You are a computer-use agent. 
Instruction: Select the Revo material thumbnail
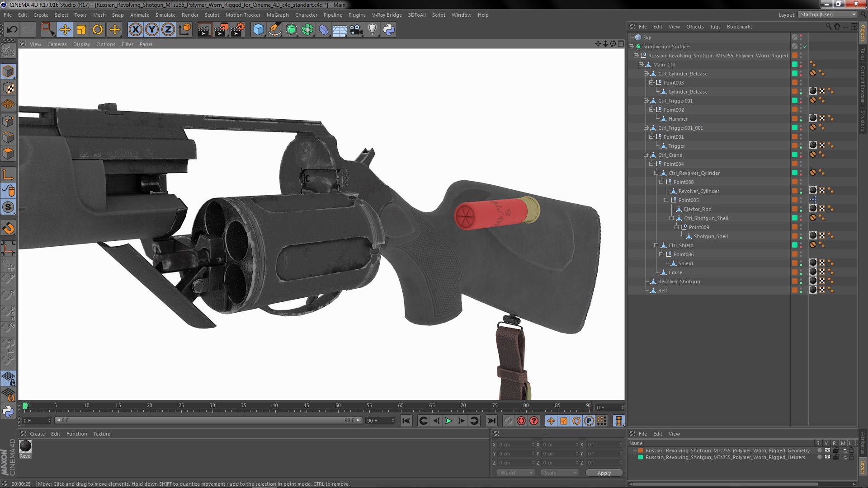pos(25,446)
